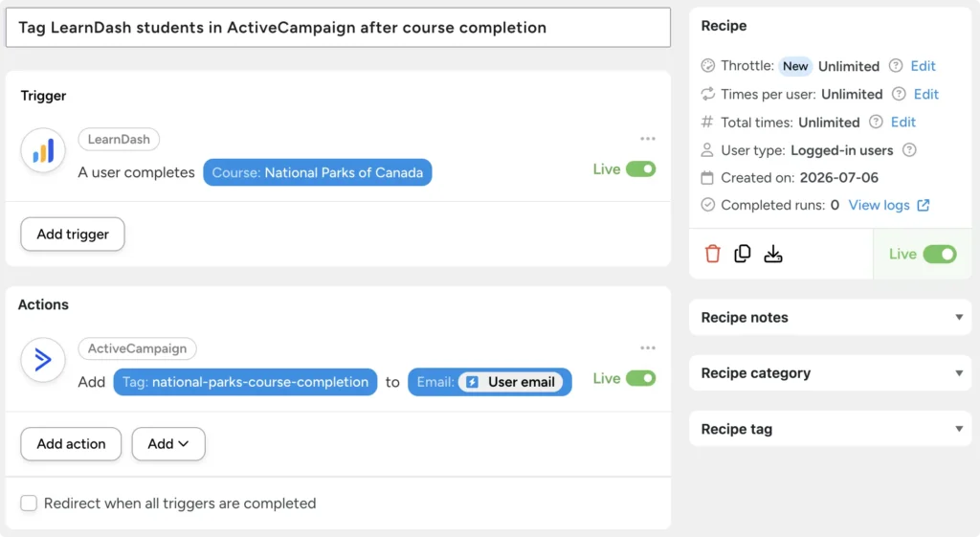Duplicate the recipe with the copy icon
The width and height of the screenshot is (980, 537).
743,254
